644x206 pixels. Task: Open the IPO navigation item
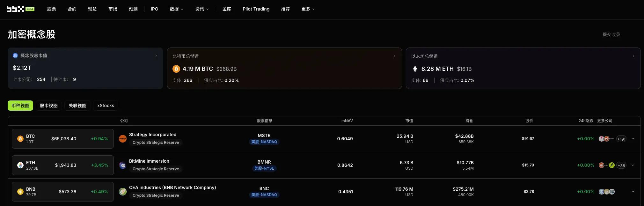point(155,9)
